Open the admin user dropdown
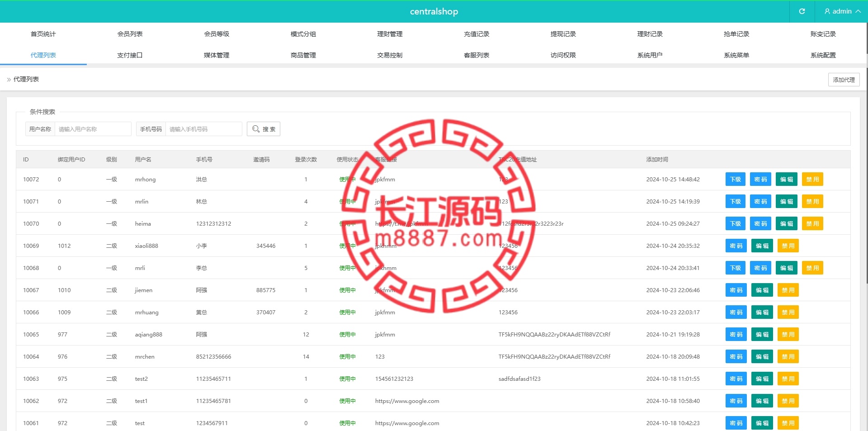 pyautogui.click(x=842, y=11)
